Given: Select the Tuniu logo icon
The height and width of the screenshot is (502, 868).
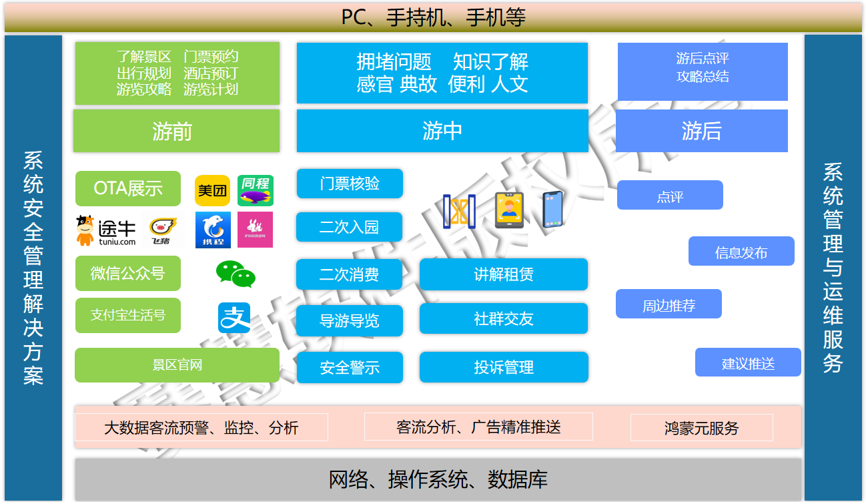Looking at the screenshot, I should 106,230.
